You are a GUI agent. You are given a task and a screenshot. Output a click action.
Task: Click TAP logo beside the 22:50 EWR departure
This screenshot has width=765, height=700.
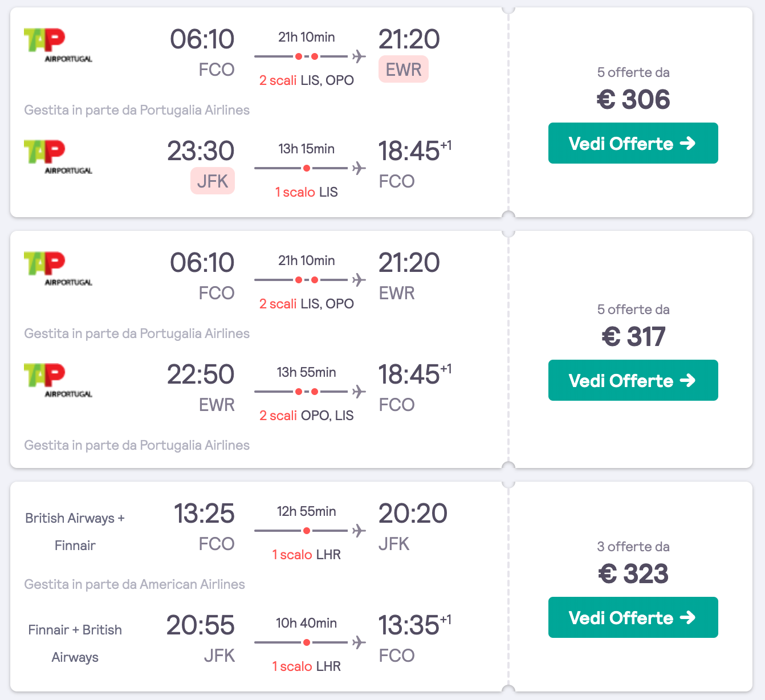tap(58, 381)
